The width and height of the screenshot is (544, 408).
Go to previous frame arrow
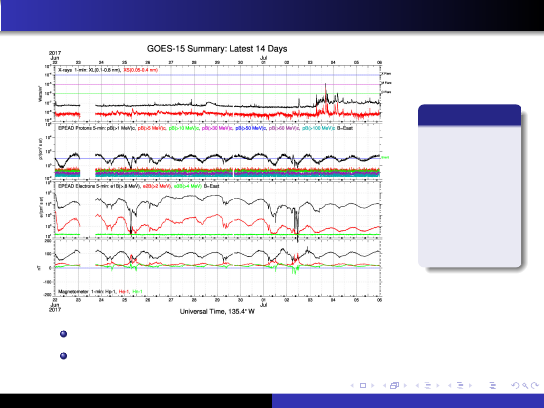[x=384, y=385]
